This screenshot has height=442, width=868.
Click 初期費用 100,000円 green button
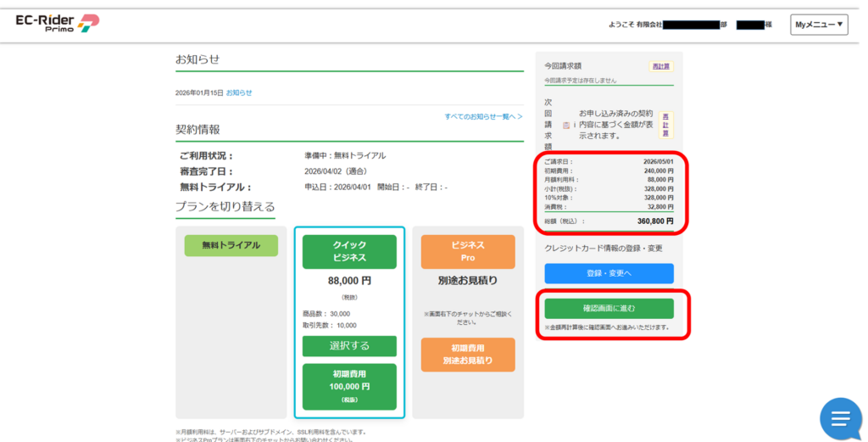349,386
